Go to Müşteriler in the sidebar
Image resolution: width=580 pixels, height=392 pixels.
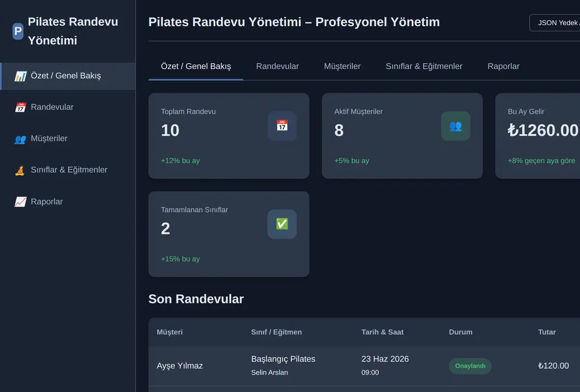click(68, 139)
